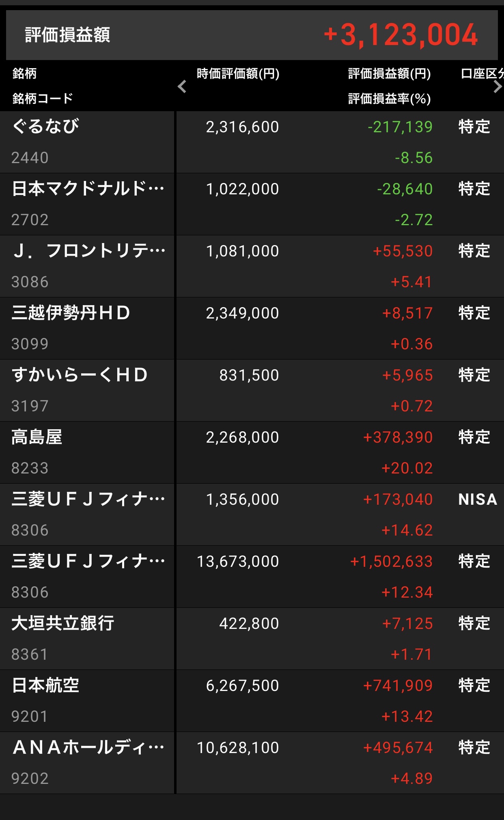Tap the 銘柄コード column header
504x820 pixels.
pos(43,99)
